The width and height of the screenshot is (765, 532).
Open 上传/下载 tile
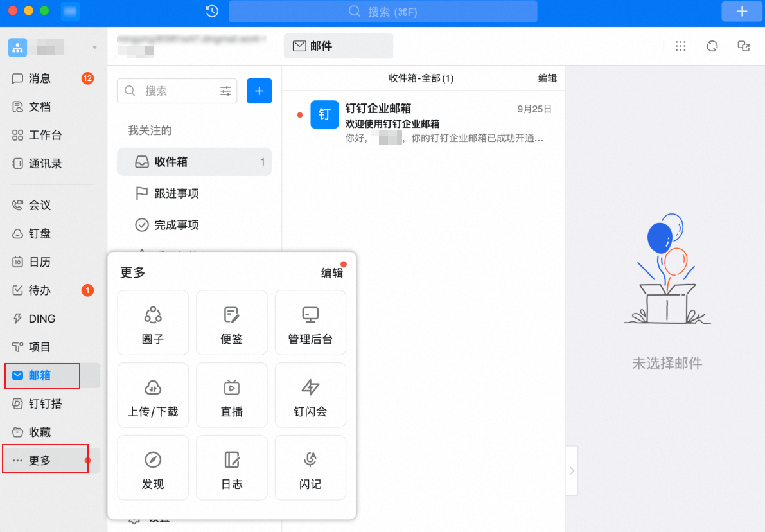click(x=153, y=395)
